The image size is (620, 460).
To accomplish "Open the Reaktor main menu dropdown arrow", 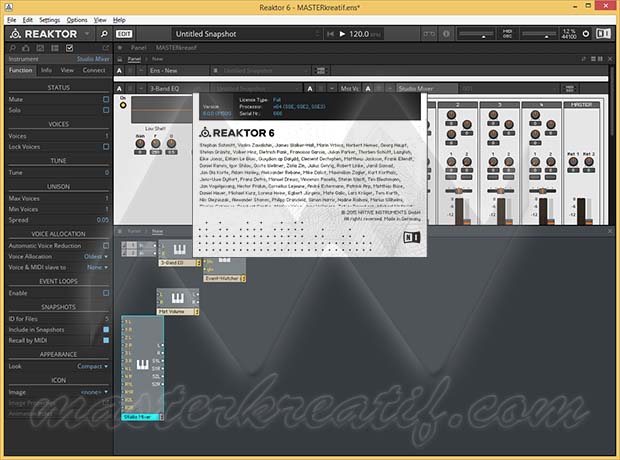I will pos(87,34).
